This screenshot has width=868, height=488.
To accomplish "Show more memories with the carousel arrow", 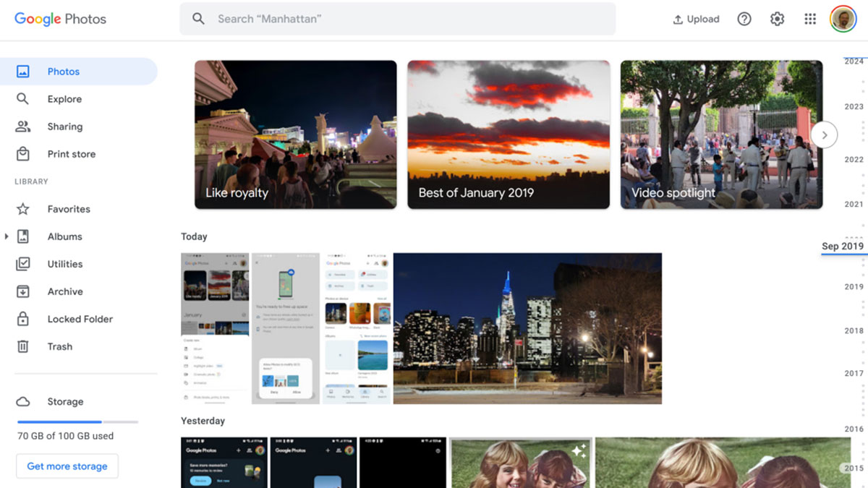I will (x=824, y=134).
